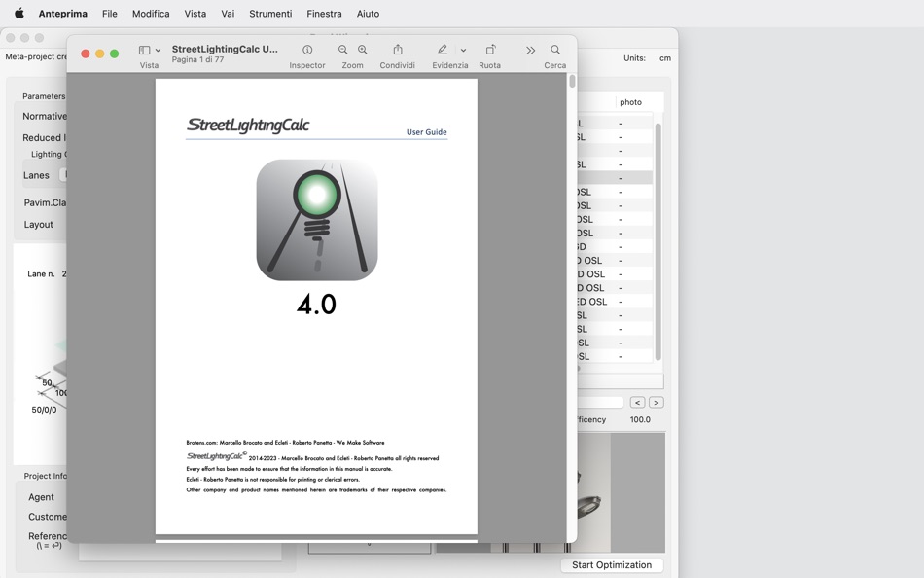Select the Evidenzia highlight pen

click(443, 51)
